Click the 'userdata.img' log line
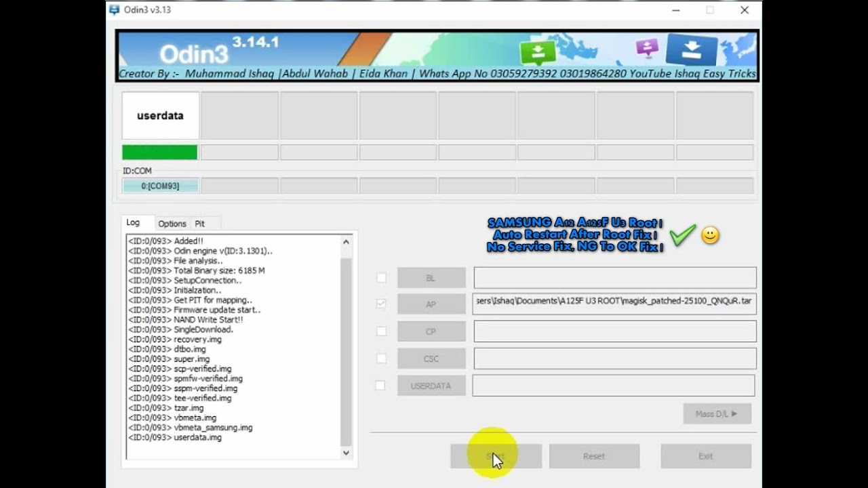Screen dimensions: 868x488 pos(175,438)
